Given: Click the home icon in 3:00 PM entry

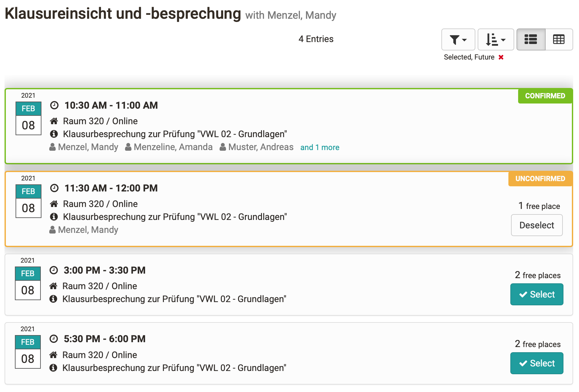Looking at the screenshot, I should coord(53,286).
